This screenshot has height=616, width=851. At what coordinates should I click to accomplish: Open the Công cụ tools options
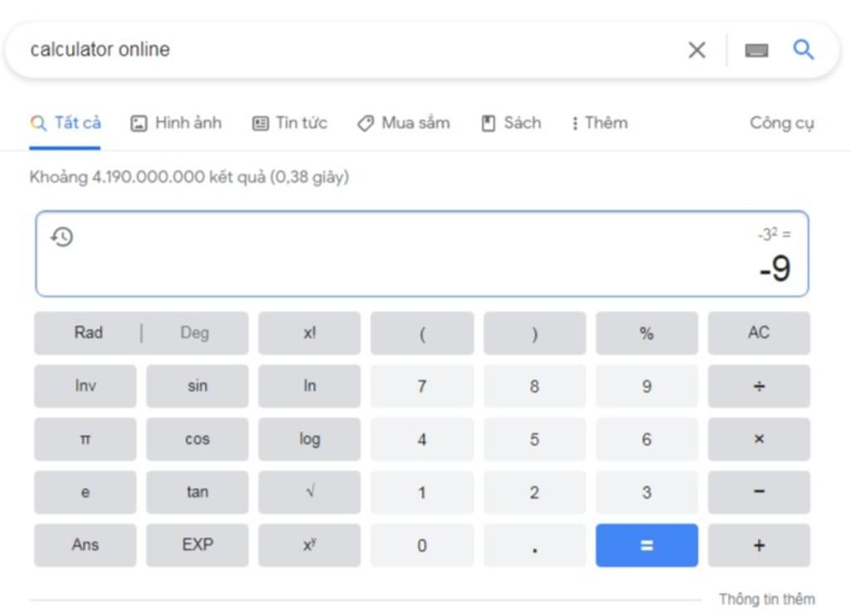coord(781,123)
